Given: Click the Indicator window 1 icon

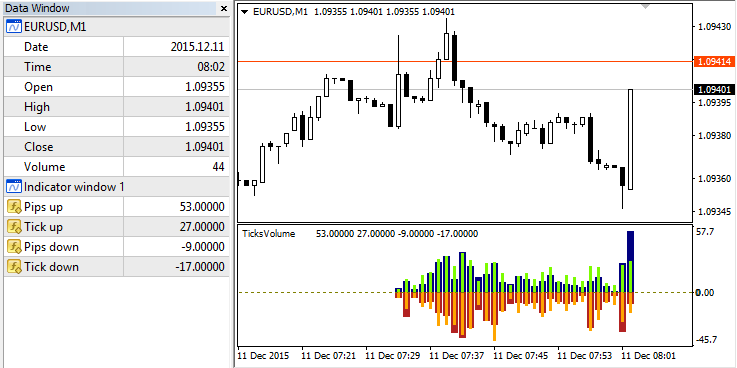Looking at the screenshot, I should coord(14,187).
